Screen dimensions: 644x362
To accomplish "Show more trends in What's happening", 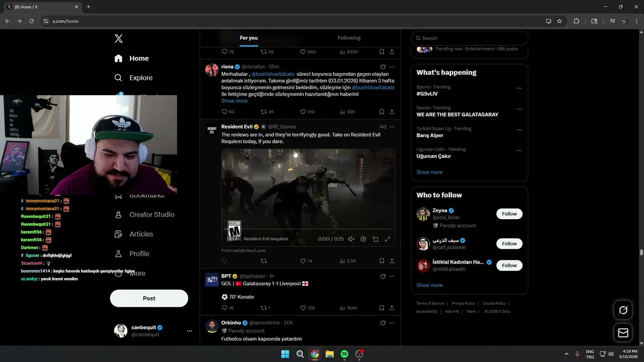I will click(x=430, y=172).
